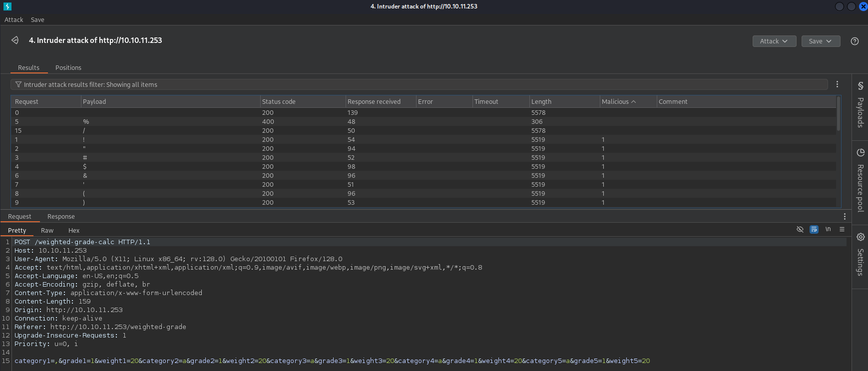The image size is (868, 371).
Task: Sort by the Error column header
Action: (x=444, y=101)
